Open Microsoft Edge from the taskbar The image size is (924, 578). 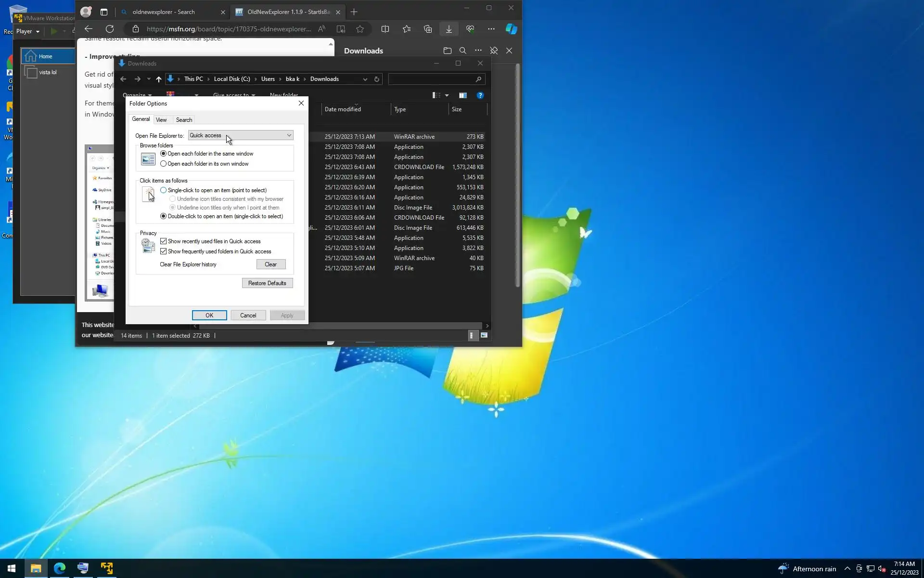pyautogui.click(x=59, y=568)
